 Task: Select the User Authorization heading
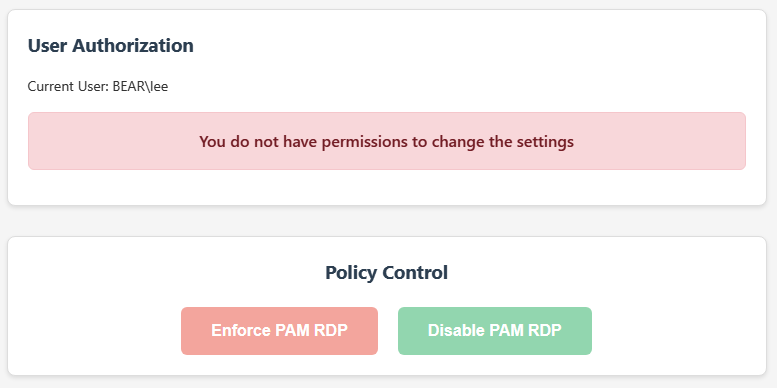111,46
